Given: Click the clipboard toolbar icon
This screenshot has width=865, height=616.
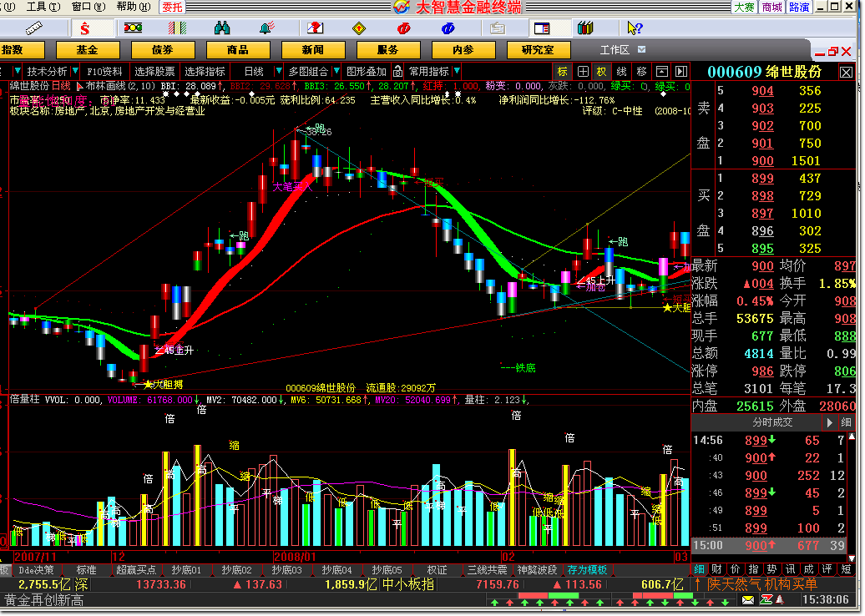Looking at the screenshot, I should [x=497, y=28].
